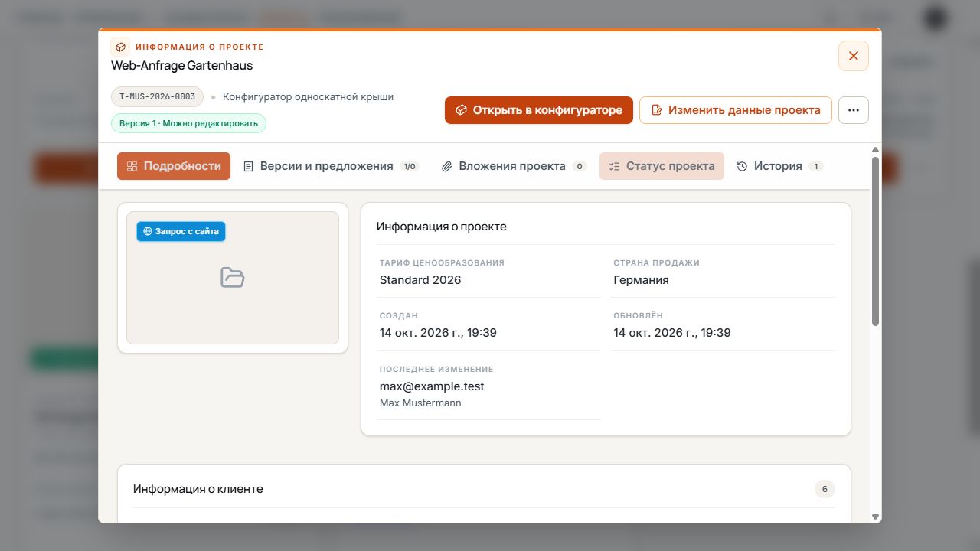980x551 pixels.
Task: Show the История tab
Action: click(780, 166)
